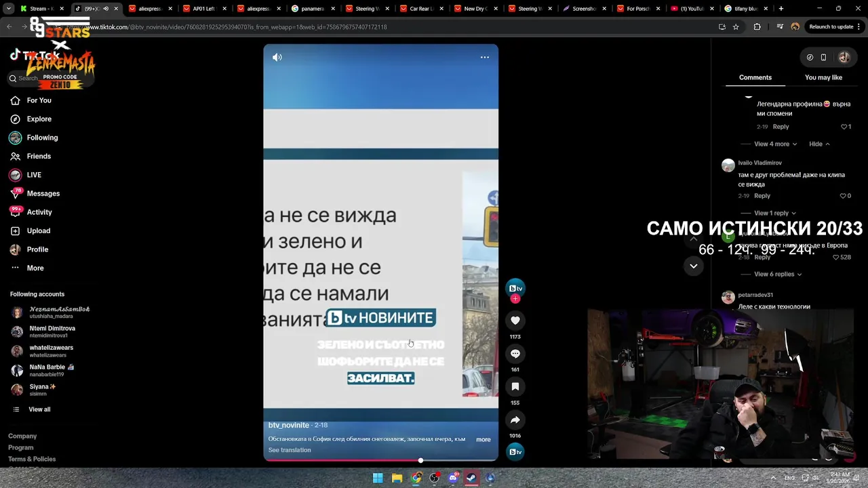This screenshot has width=868, height=488.
Task: Expand Terms & Policies footer section
Action: click(x=32, y=460)
